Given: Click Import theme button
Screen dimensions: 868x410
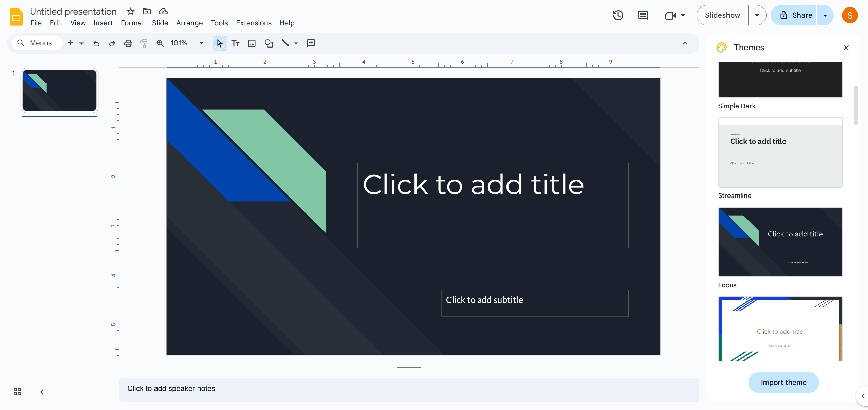Looking at the screenshot, I should (783, 382).
